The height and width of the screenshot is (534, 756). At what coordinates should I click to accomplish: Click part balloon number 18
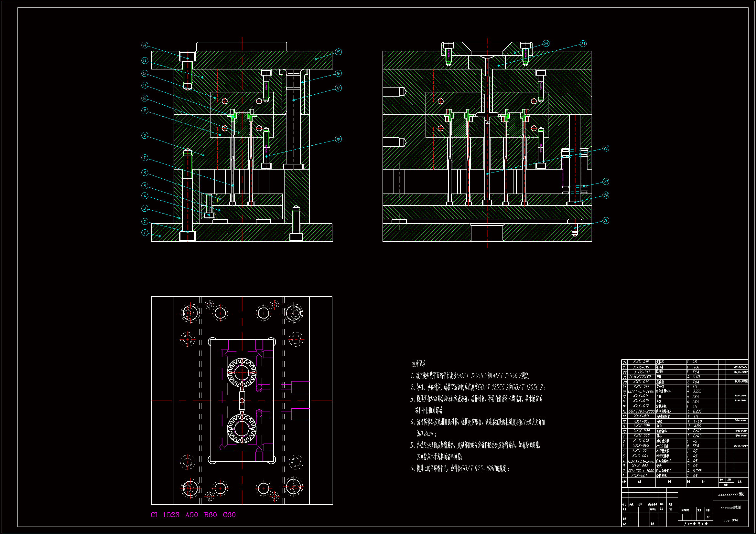pos(338,139)
